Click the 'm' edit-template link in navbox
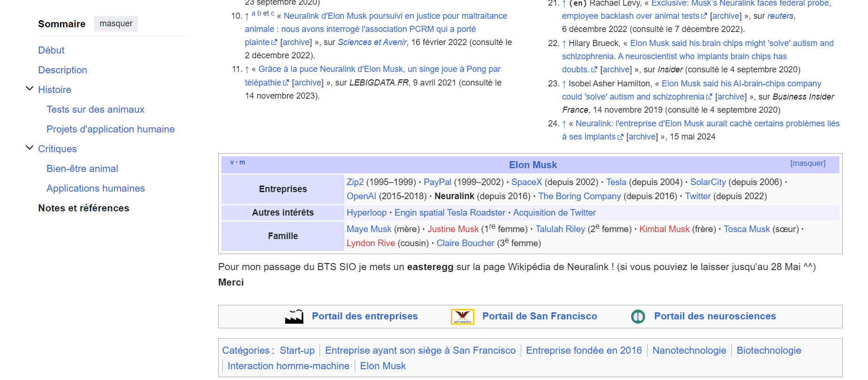This screenshot has width=868, height=380. pyautogui.click(x=242, y=163)
